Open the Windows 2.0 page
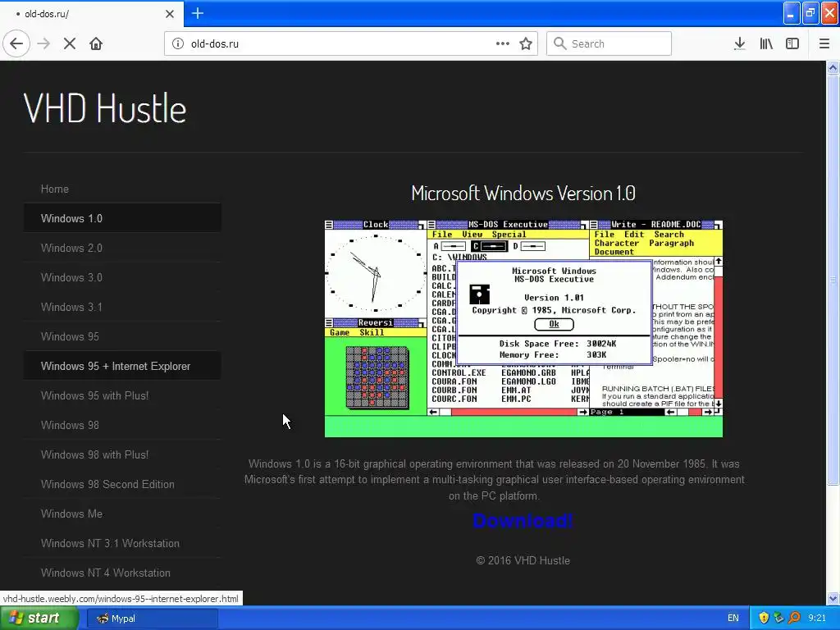Viewport: 840px width, 630px height. tap(123, 248)
